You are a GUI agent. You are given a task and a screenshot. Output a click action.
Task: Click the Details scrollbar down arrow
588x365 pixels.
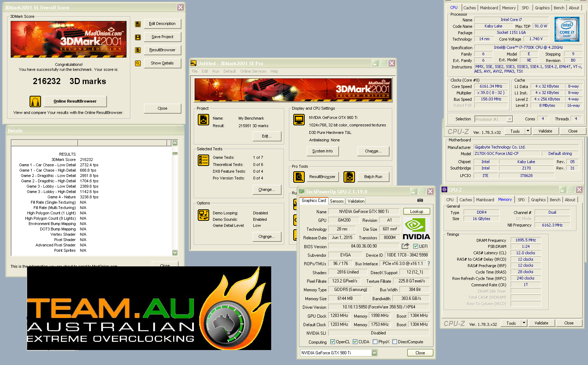(175, 252)
